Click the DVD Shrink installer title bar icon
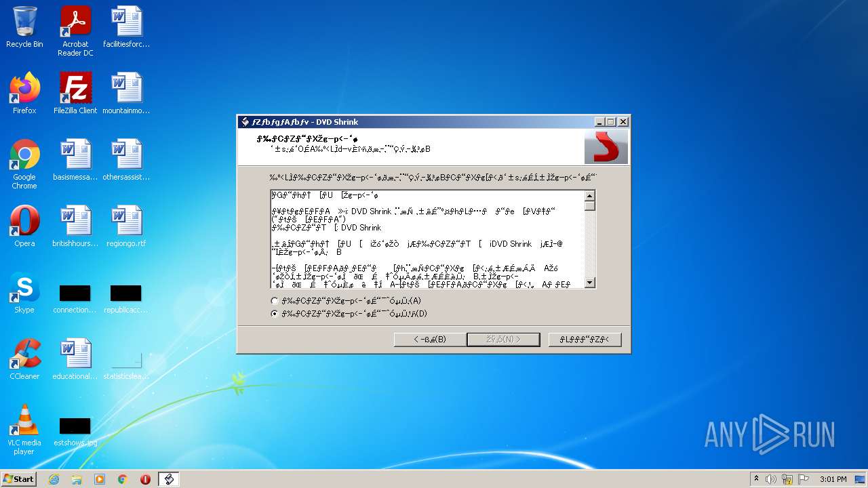The image size is (868, 488). pyautogui.click(x=245, y=122)
